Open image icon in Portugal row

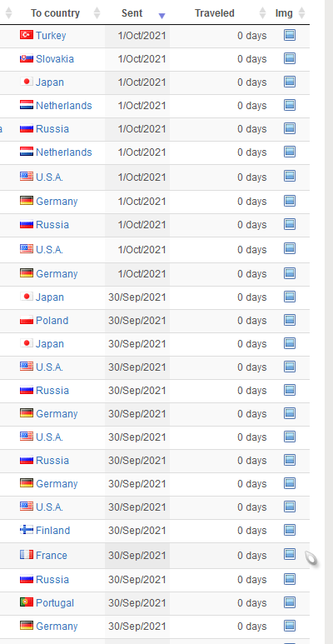pyautogui.click(x=290, y=602)
